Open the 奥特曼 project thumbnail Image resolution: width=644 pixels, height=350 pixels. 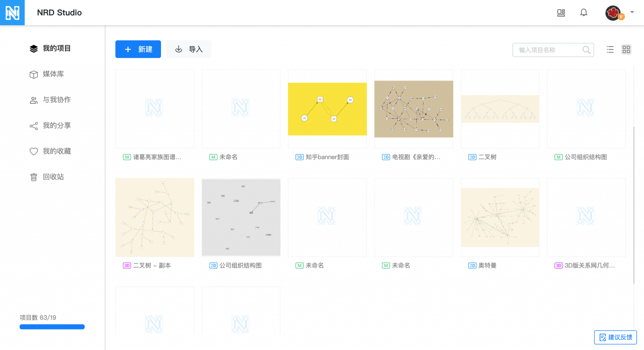(x=500, y=217)
